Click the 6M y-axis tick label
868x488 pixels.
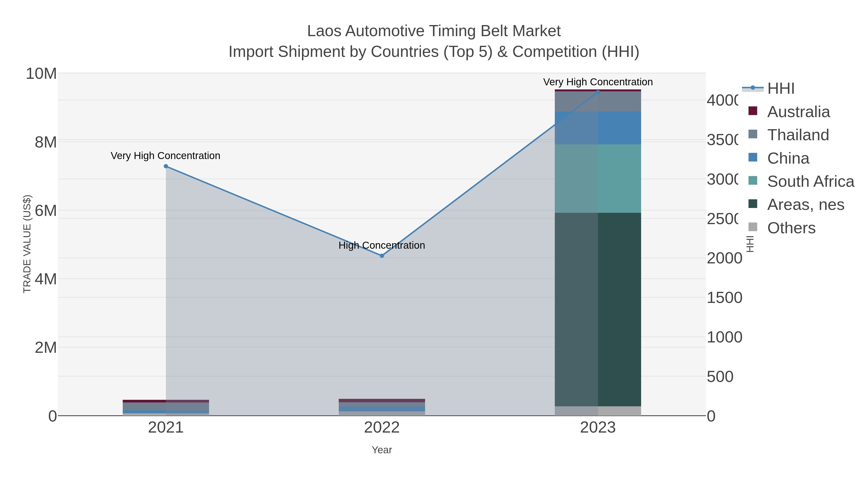tap(46, 211)
